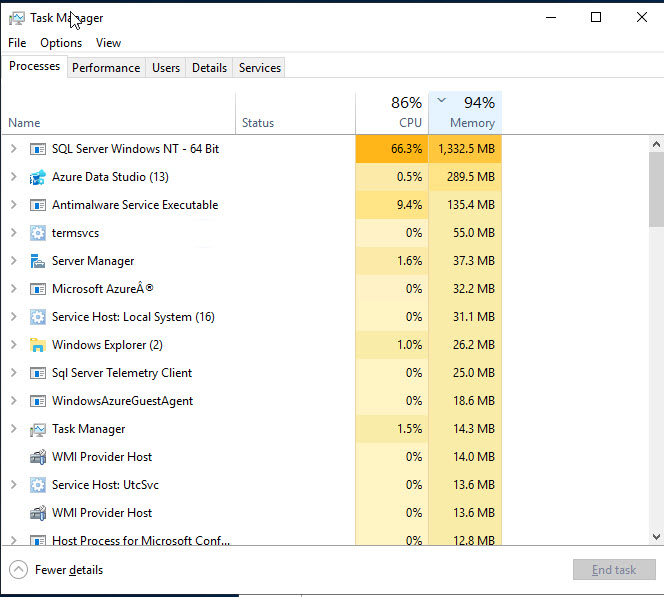This screenshot has height=597, width=664.
Task: Click the Task Manager process row icon
Action: click(38, 429)
